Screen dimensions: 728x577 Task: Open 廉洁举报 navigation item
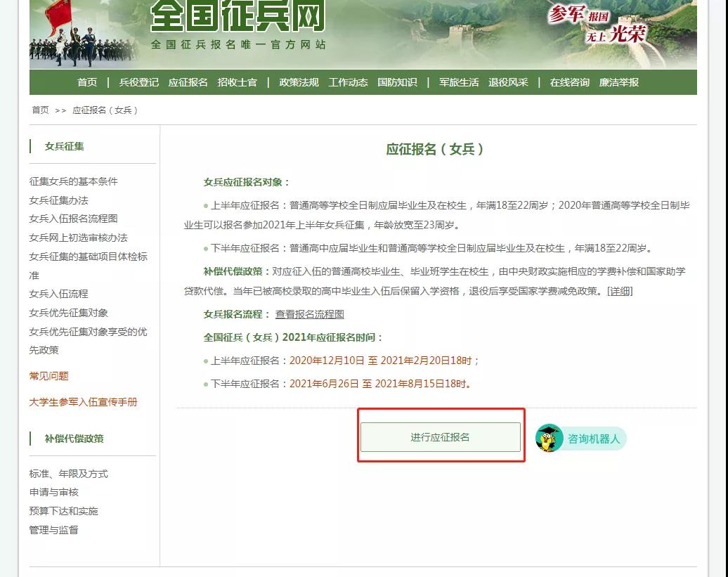click(x=618, y=82)
